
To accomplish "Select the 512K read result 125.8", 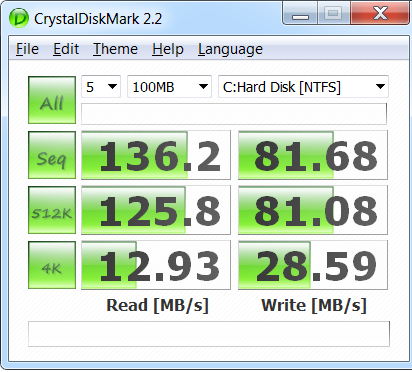I will 156,210.
